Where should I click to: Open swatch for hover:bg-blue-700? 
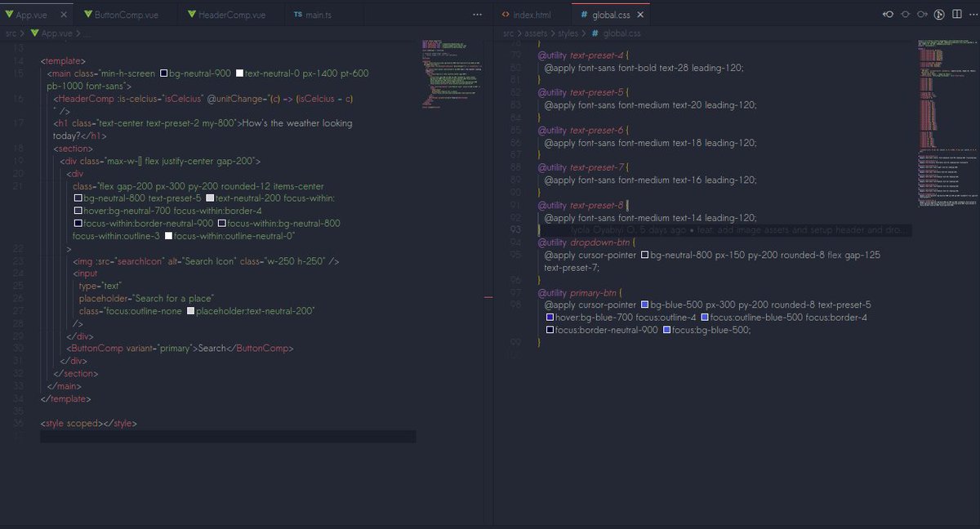pyautogui.click(x=550, y=318)
